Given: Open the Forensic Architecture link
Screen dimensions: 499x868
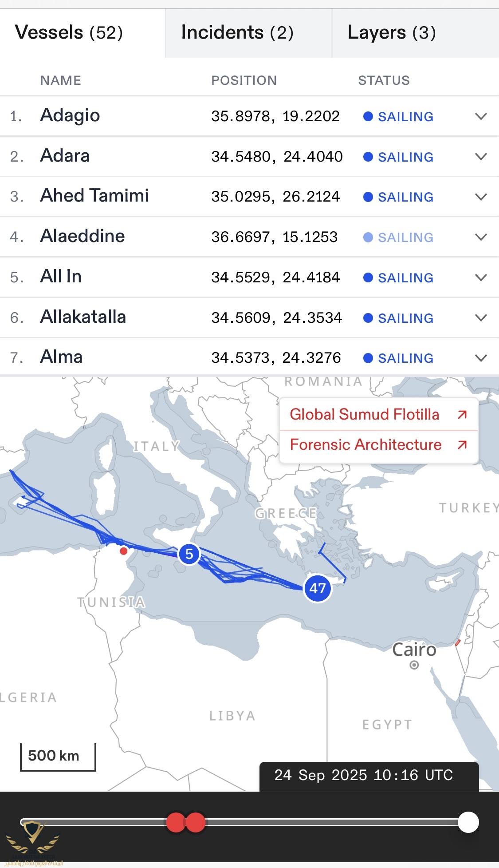Looking at the screenshot, I should tap(378, 445).
